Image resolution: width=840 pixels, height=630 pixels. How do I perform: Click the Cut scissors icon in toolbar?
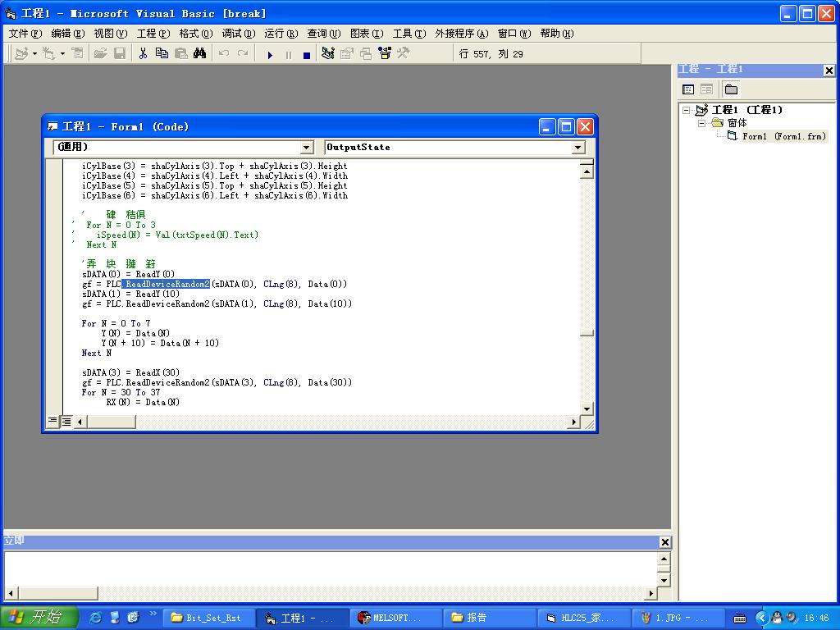[143, 54]
